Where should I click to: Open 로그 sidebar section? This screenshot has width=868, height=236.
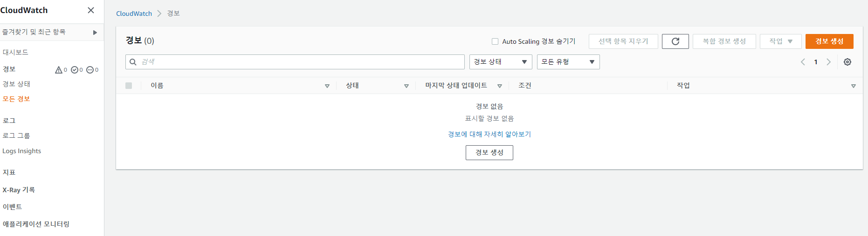click(9, 121)
